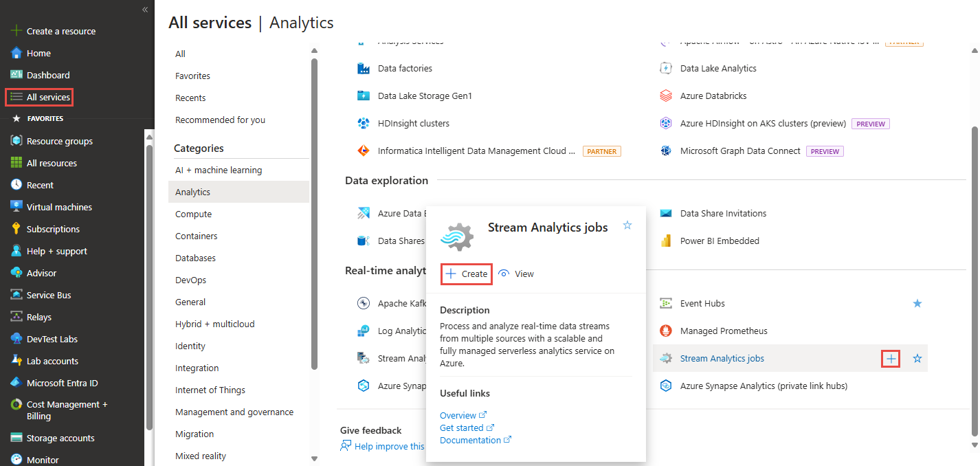
Task: Open Azure HDInsight on AKS clusters
Action: pos(763,123)
